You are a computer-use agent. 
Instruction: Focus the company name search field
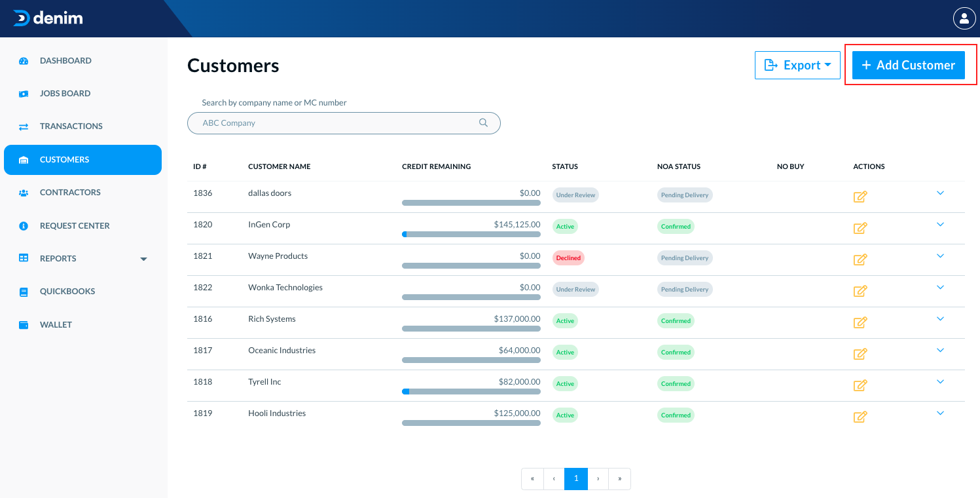pyautogui.click(x=344, y=123)
